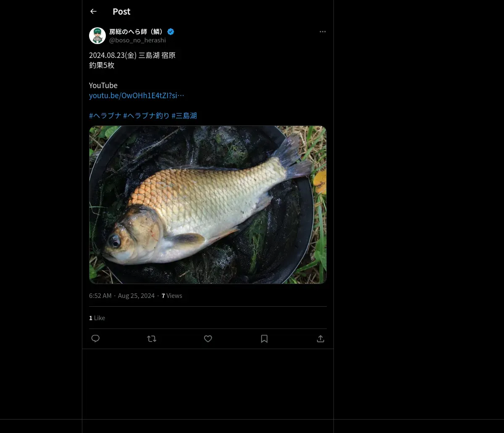Select the #ヘラブナ hashtag
The height and width of the screenshot is (433, 504).
pos(105,115)
